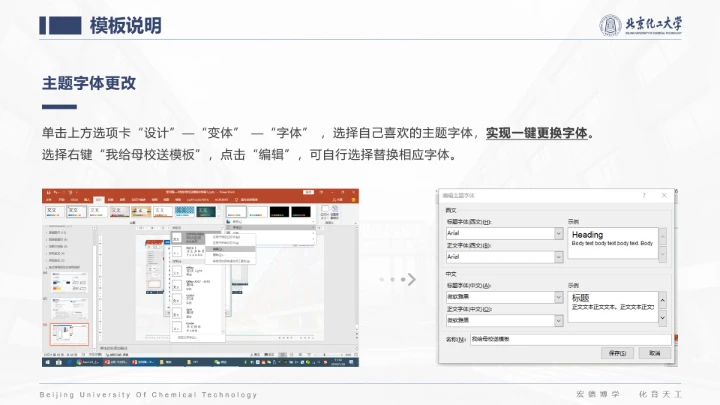
Task: Select the highlighted custom font set entry
Action: click(x=188, y=238)
